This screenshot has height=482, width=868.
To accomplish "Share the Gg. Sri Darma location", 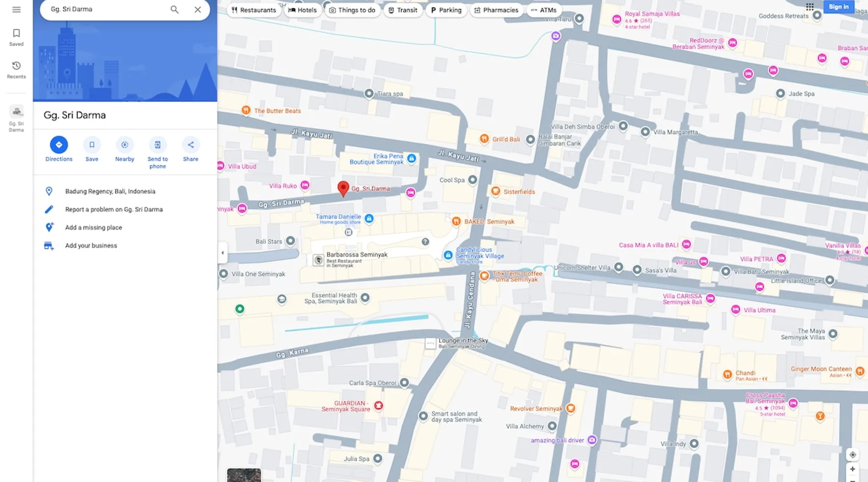I will point(190,145).
